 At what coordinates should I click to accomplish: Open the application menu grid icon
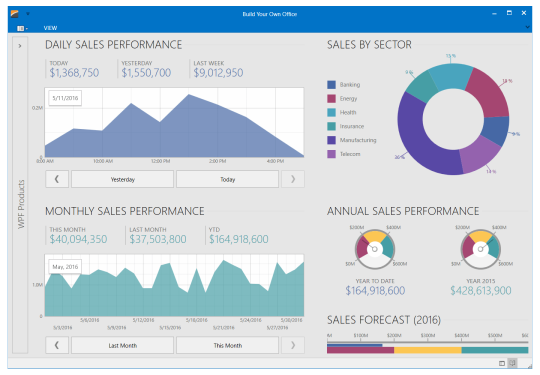(x=22, y=28)
